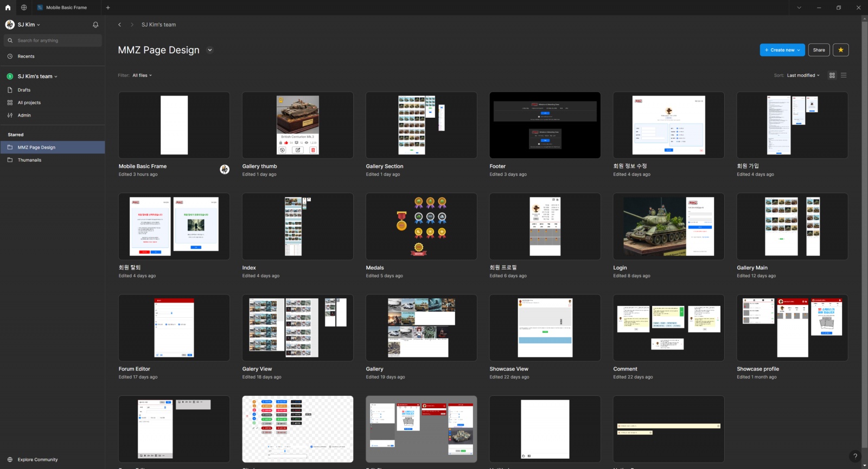Open the Medals file thumbnail
Viewport: 868px width, 469px height.
pos(421,227)
